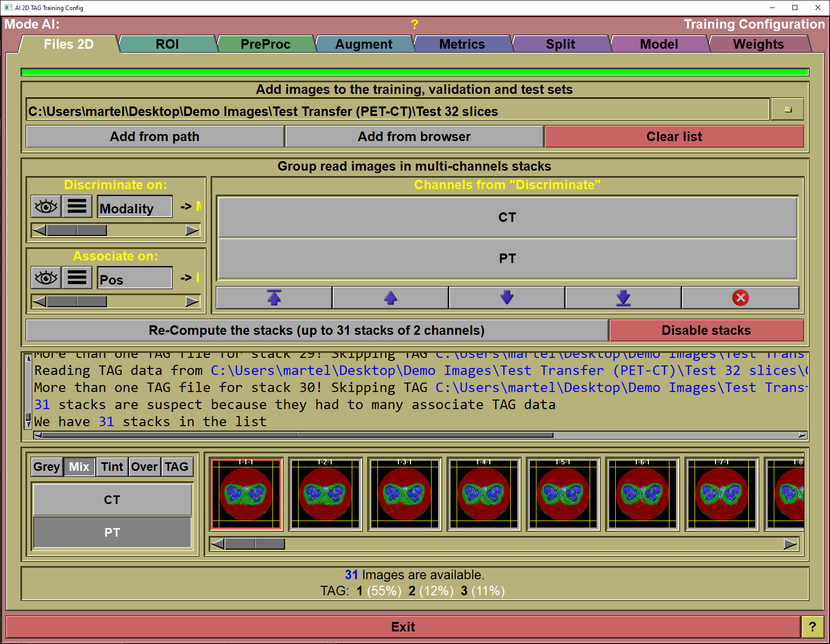
Task: Remove channel with red X icon
Action: tap(740, 298)
